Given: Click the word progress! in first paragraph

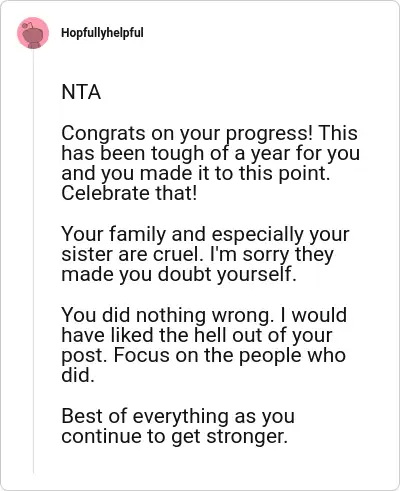Looking at the screenshot, I should [270, 133].
